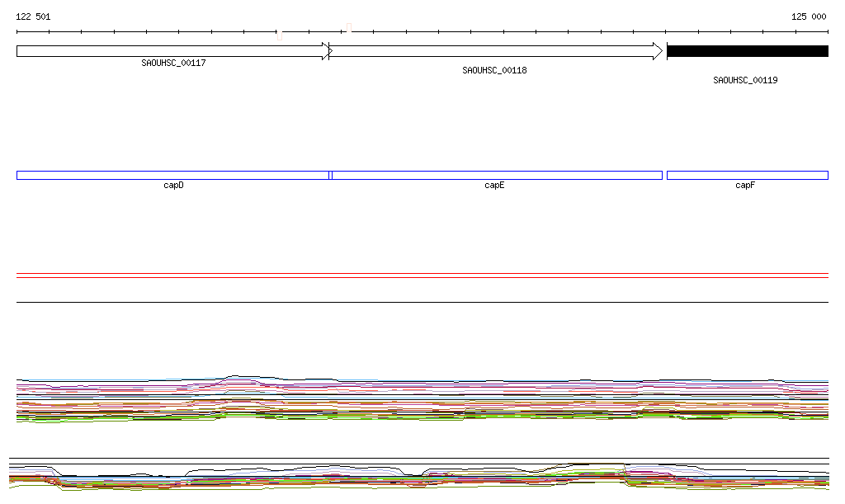Viewport: 845px width, 504px height.
Task: Click the capF gene name label
Action: tap(745, 186)
